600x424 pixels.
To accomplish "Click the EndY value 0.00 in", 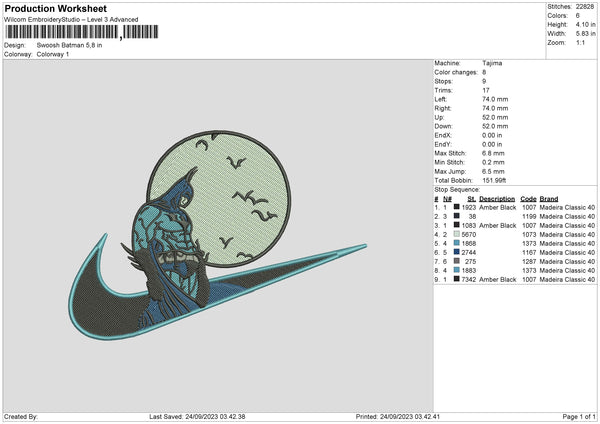I will point(492,144).
